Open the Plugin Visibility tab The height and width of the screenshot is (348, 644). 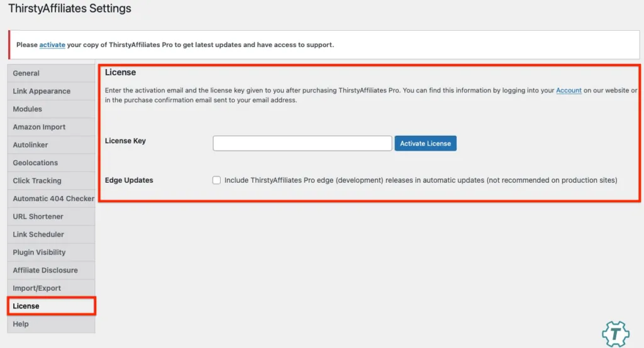coord(40,253)
